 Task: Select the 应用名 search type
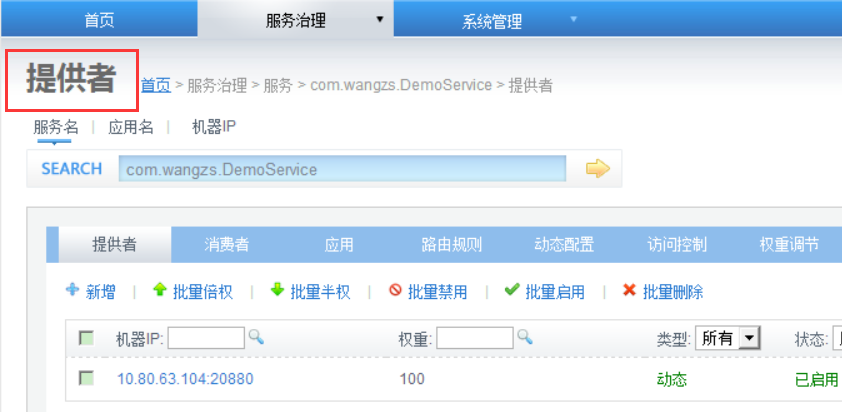pos(130,127)
